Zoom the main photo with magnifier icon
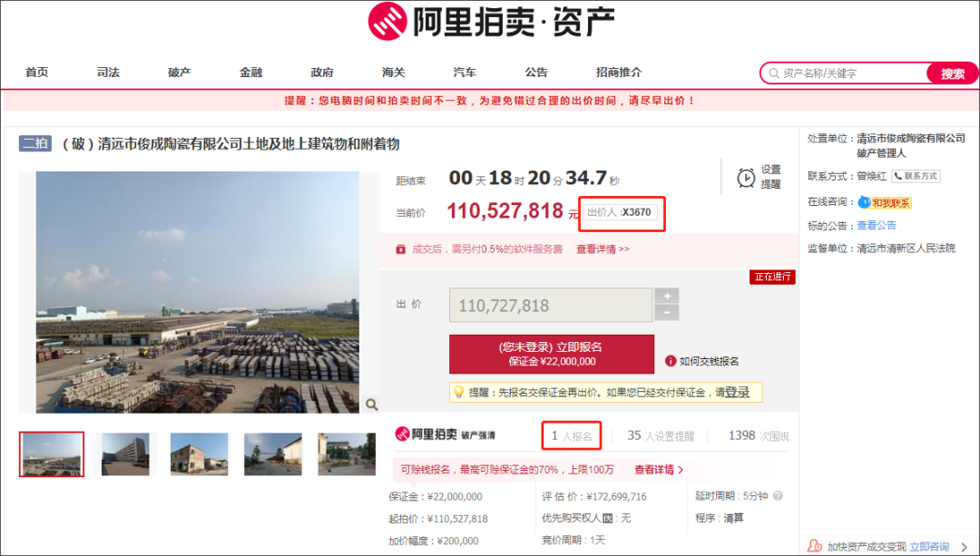The width and height of the screenshot is (980, 556). pyautogui.click(x=371, y=405)
